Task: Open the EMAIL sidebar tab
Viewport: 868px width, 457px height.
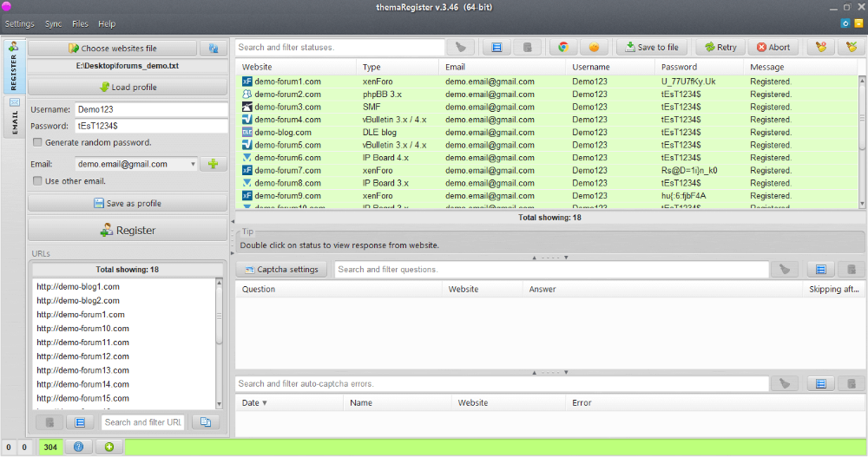Action: (x=14, y=117)
